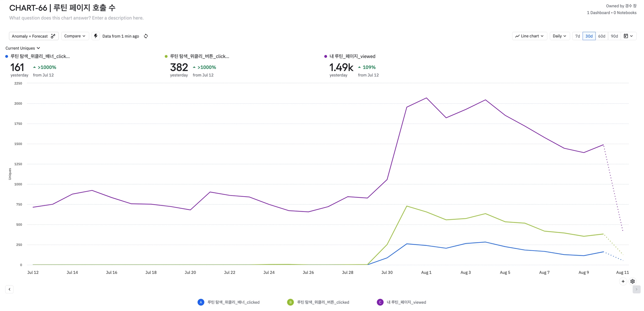
Task: Select the 7d time range
Action: pos(577,36)
